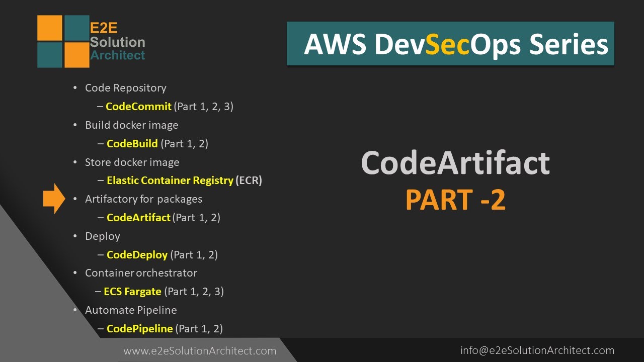The height and width of the screenshot is (362, 644).
Task: Click the info@e2eSolutionArchitect.com email address
Action: (x=537, y=350)
